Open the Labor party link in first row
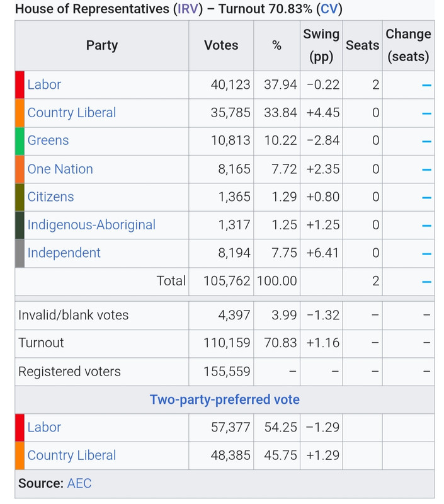Screen dimensions: 444x504 (44, 84)
